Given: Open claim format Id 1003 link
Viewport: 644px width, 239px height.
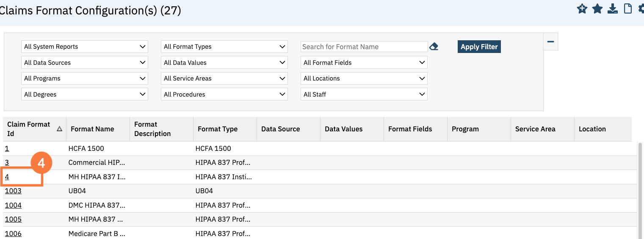Looking at the screenshot, I should [x=13, y=191].
